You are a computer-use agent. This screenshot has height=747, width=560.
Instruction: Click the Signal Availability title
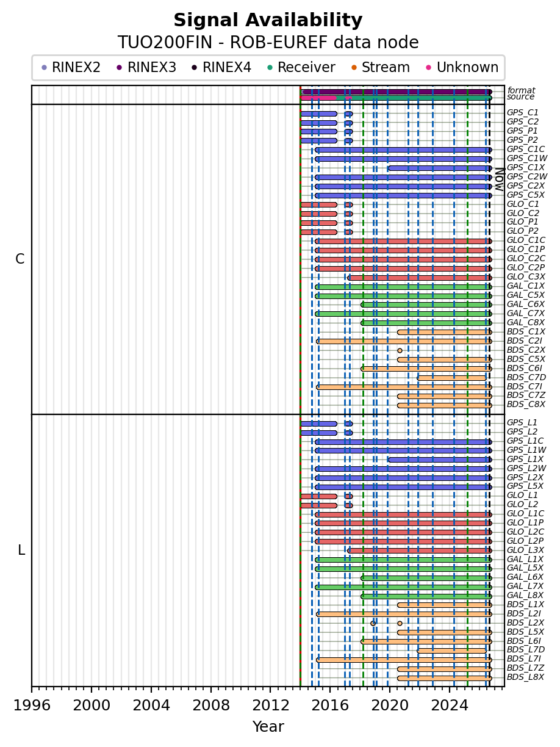click(x=268, y=21)
